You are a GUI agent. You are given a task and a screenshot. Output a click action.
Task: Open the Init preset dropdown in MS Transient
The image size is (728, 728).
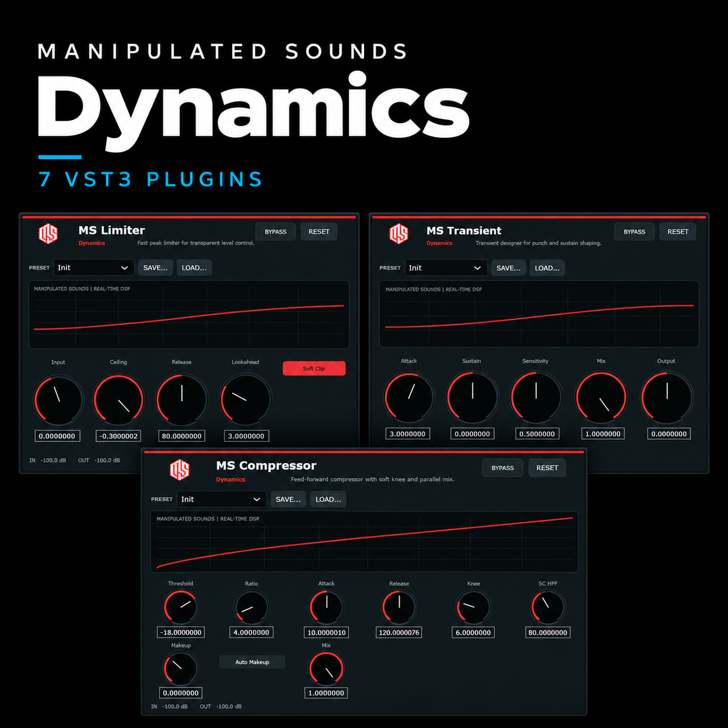(x=446, y=268)
